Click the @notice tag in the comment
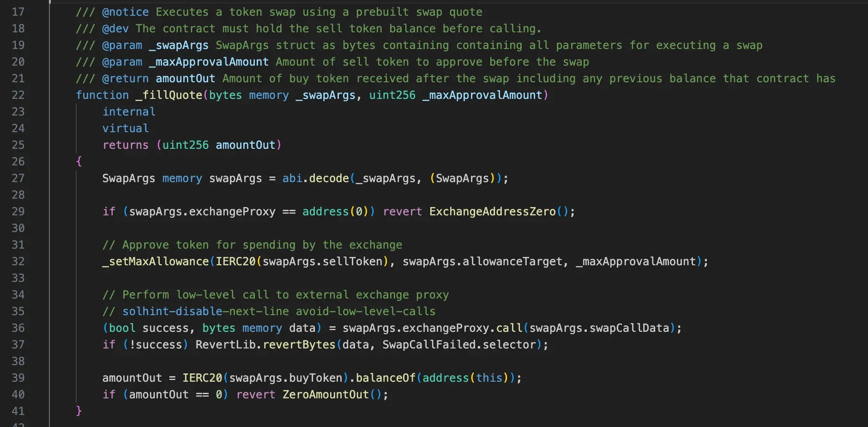The width and height of the screenshot is (868, 427). pyautogui.click(x=126, y=12)
